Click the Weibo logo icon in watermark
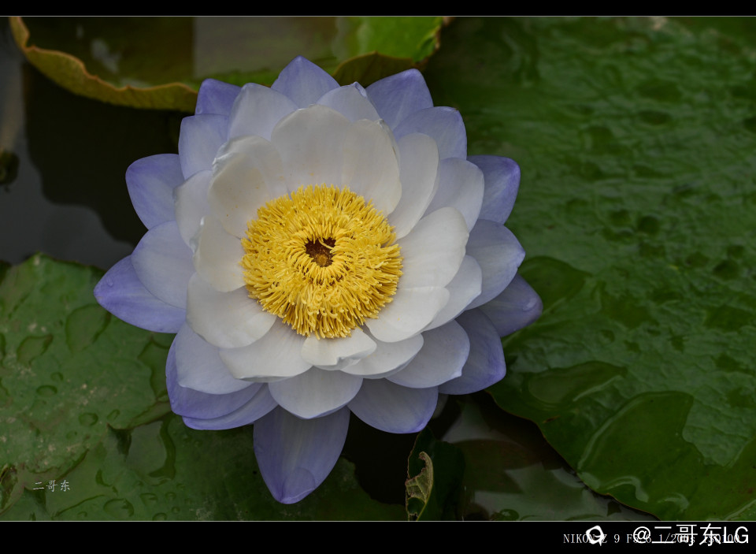Viewport: 756px width, 554px height. (596, 536)
